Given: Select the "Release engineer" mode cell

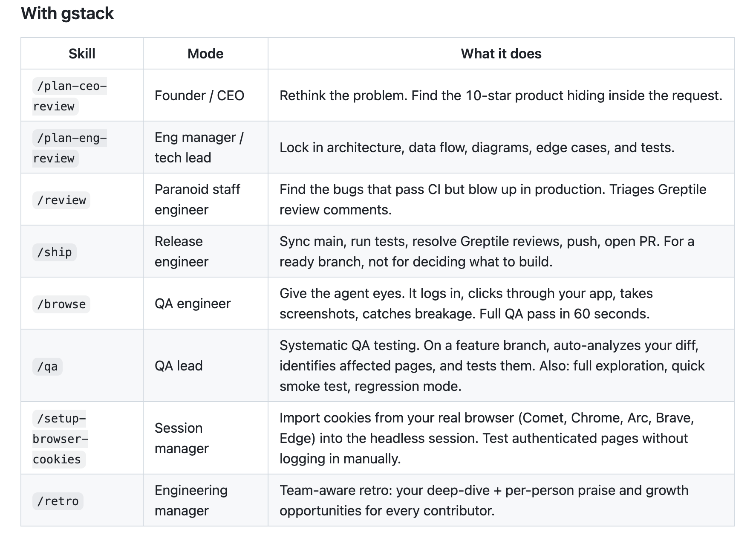Looking at the screenshot, I should click(182, 252).
